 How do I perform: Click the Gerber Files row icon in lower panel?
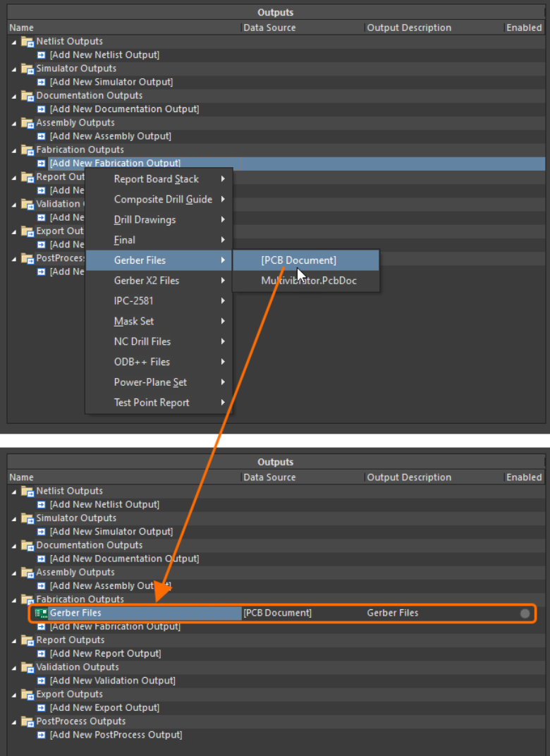(42, 613)
